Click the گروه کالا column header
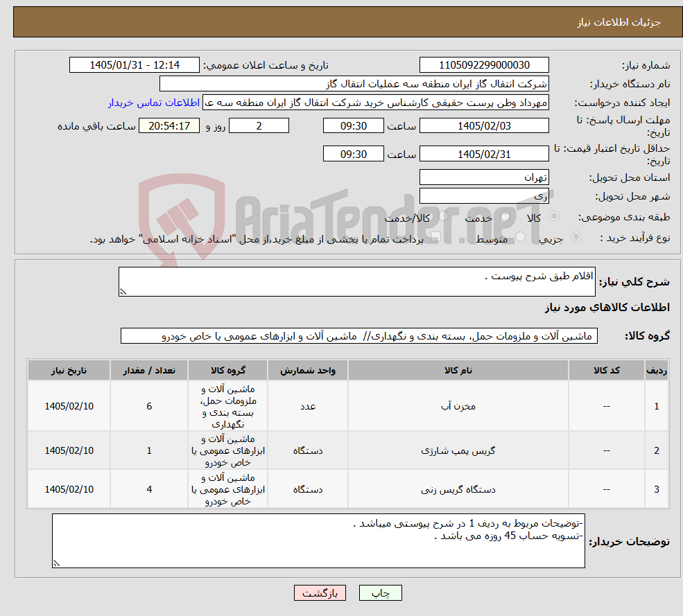The image size is (683, 616). (x=228, y=371)
